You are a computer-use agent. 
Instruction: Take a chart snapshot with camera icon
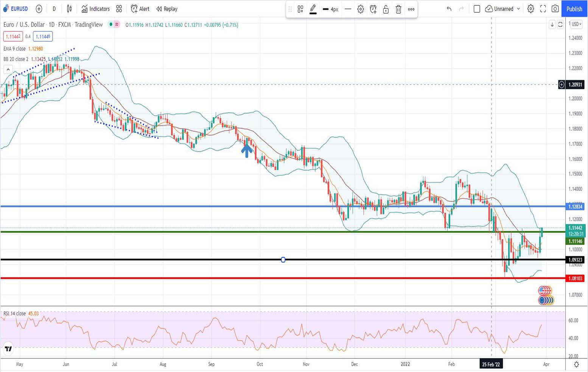[x=555, y=9]
